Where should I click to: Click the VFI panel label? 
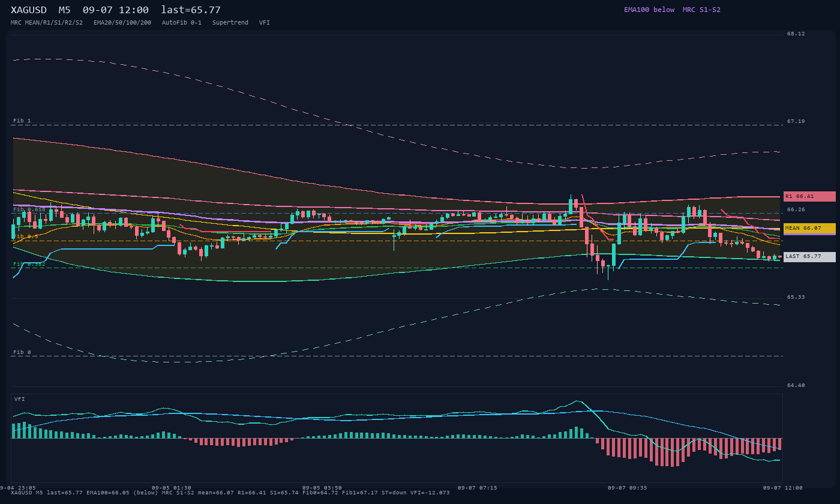click(20, 399)
